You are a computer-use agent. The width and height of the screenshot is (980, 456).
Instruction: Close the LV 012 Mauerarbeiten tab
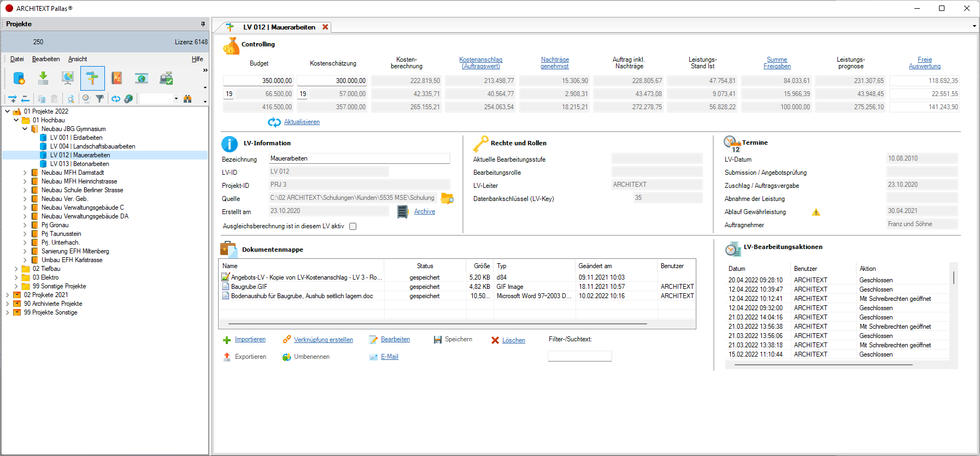[325, 27]
